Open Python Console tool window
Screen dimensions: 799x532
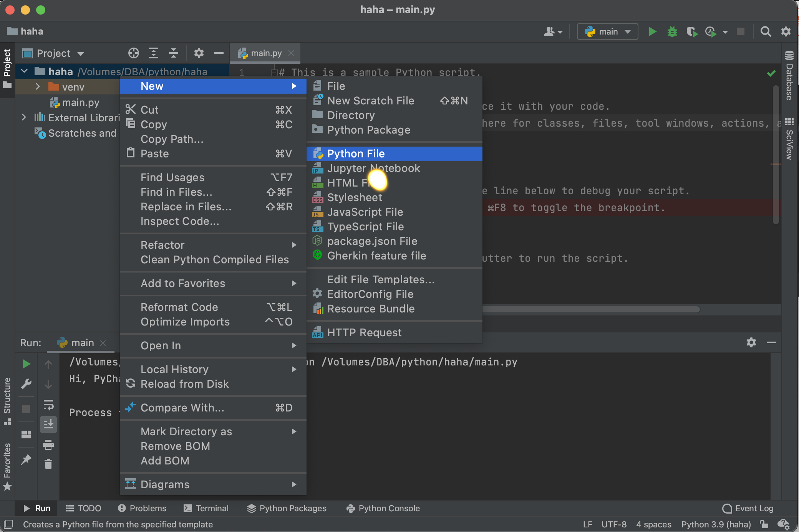(x=383, y=508)
